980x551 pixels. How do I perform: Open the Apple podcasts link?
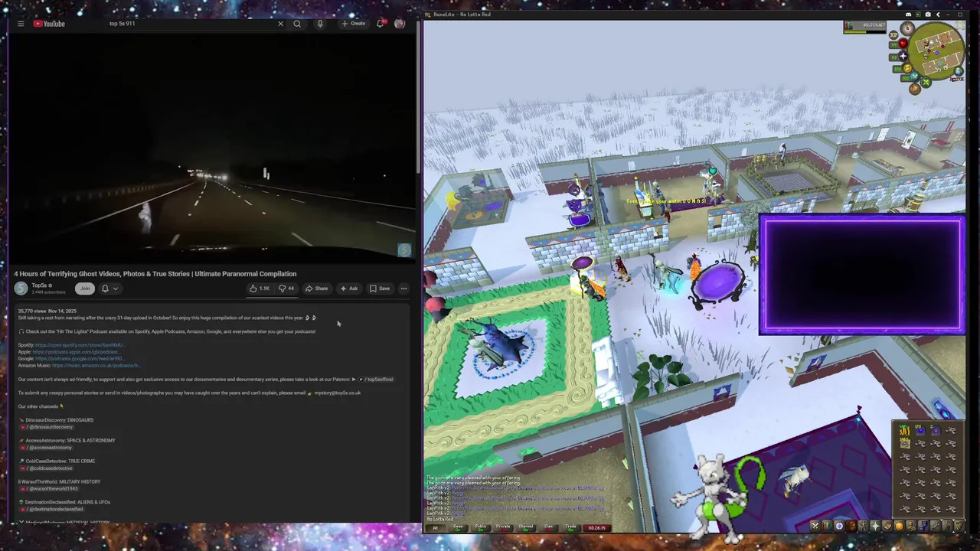pyautogui.click(x=75, y=352)
